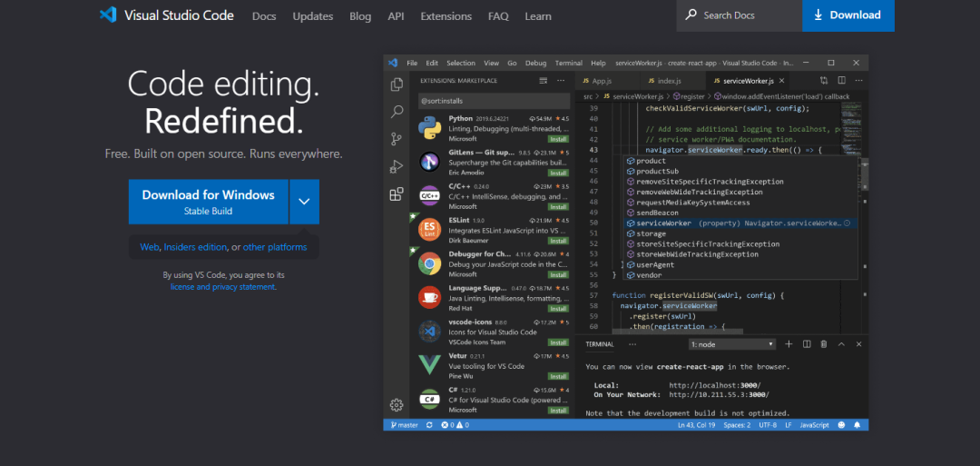Viewport: 980px width, 466px height.
Task: Click the ESLint extension icon
Action: point(430,230)
